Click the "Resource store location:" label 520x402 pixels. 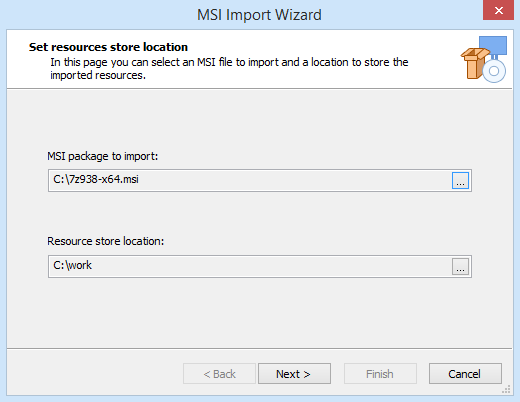tap(106, 241)
